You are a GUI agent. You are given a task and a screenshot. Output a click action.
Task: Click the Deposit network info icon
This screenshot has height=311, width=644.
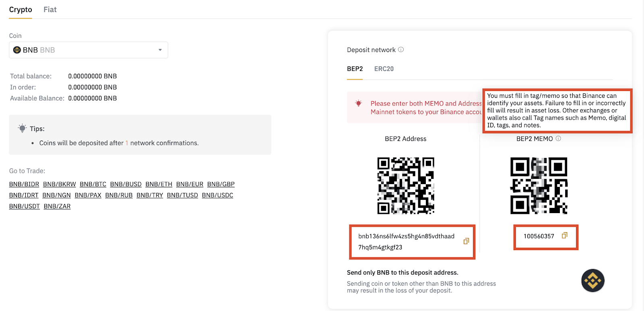pyautogui.click(x=401, y=50)
